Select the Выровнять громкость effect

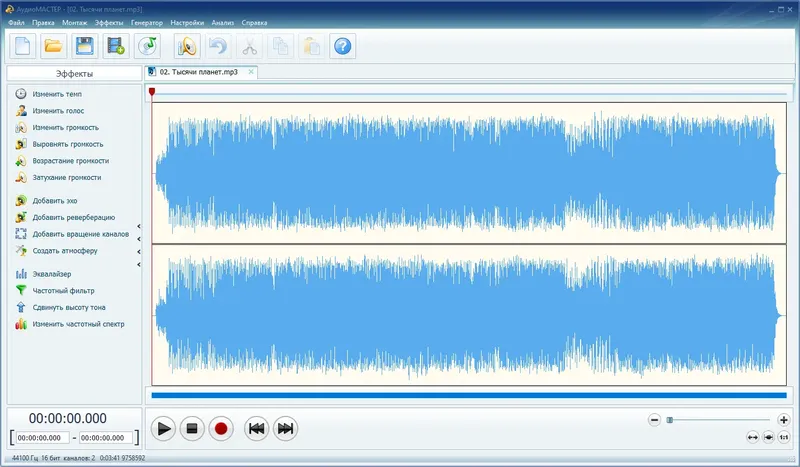coord(59,144)
